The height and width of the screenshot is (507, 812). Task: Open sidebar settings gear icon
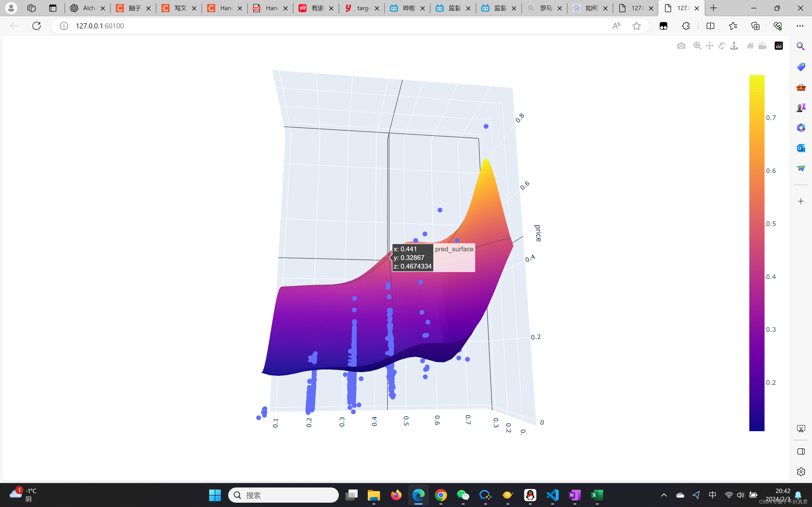pos(801,471)
